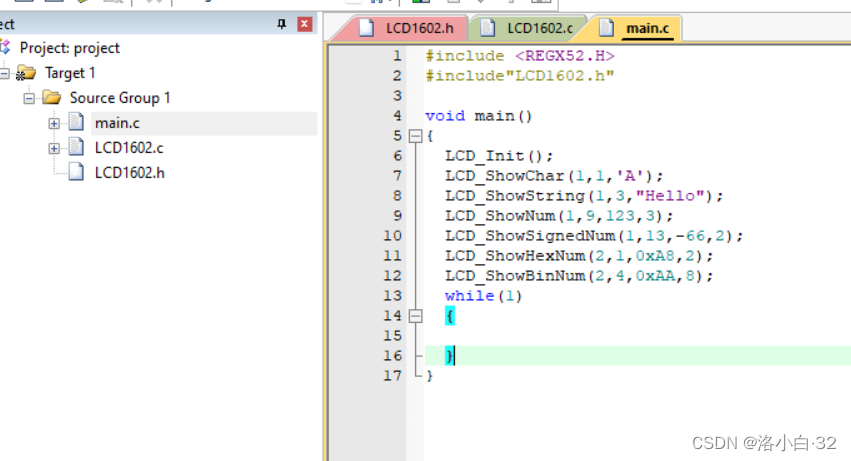Image resolution: width=851 pixels, height=461 pixels.
Task: Click the LCD1602.c file icon in tree
Action: [x=77, y=147]
